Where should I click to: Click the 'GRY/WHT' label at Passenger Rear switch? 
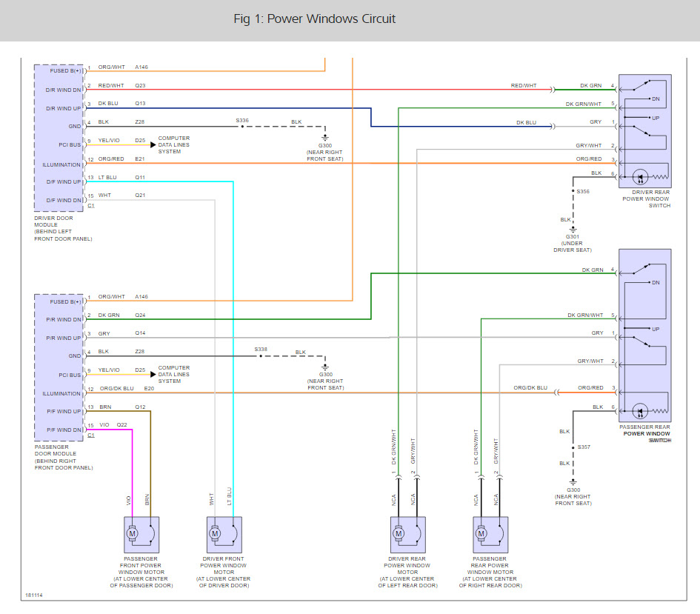coord(590,361)
